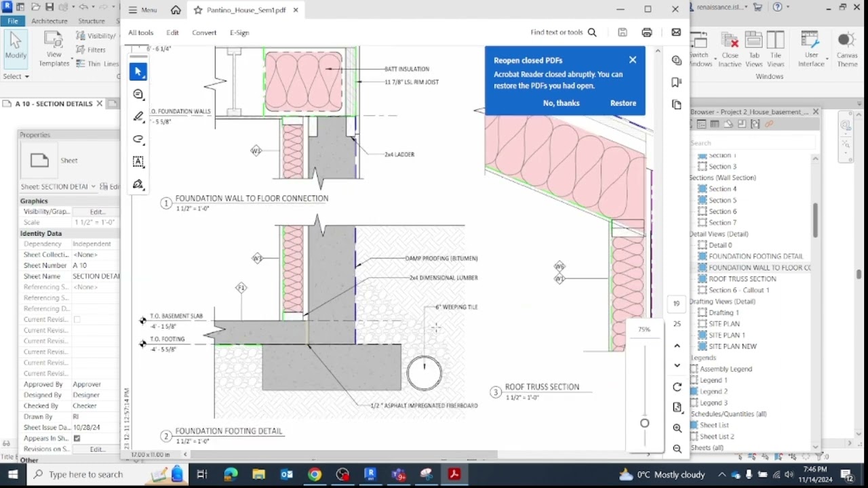
Task: Zoom out of the PDF
Action: point(677,449)
